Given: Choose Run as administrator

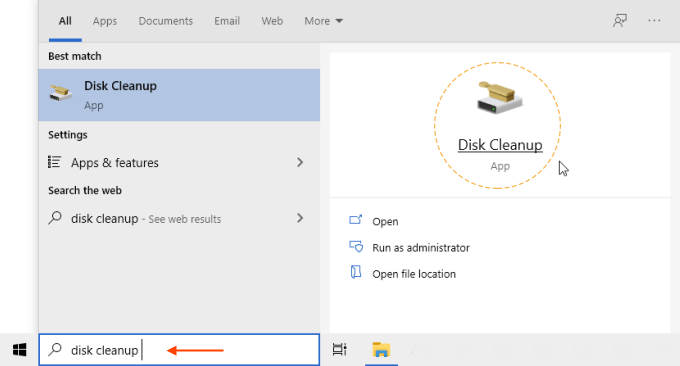Looking at the screenshot, I should pyautogui.click(x=421, y=248).
